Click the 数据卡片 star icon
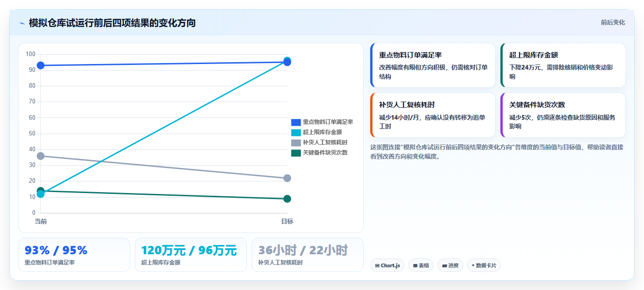This screenshot has height=290, width=644. click(x=473, y=266)
